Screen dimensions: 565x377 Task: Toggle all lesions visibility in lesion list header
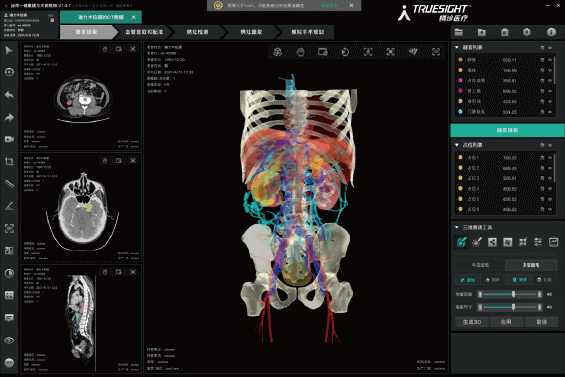point(550,145)
